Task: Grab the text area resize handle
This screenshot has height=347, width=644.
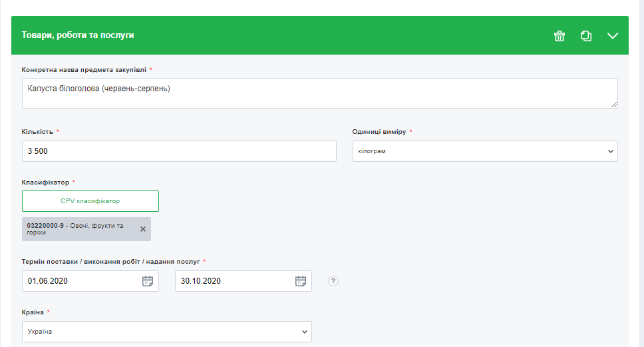Action: pyautogui.click(x=614, y=105)
